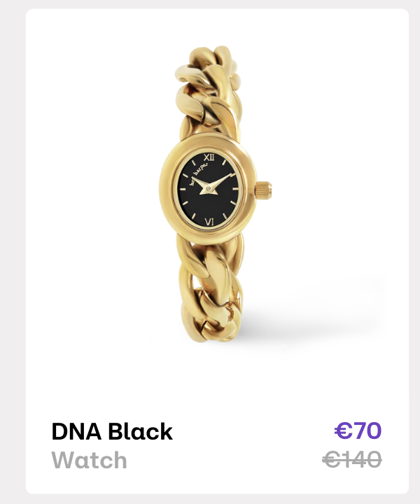Click the XII numeral on the dial
The height and width of the screenshot is (504, 420).
(x=209, y=157)
